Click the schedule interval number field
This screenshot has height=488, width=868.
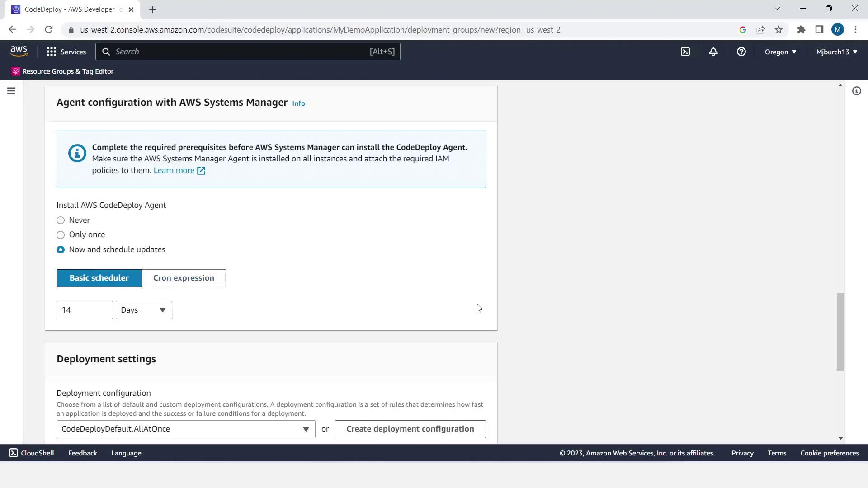[85, 310]
